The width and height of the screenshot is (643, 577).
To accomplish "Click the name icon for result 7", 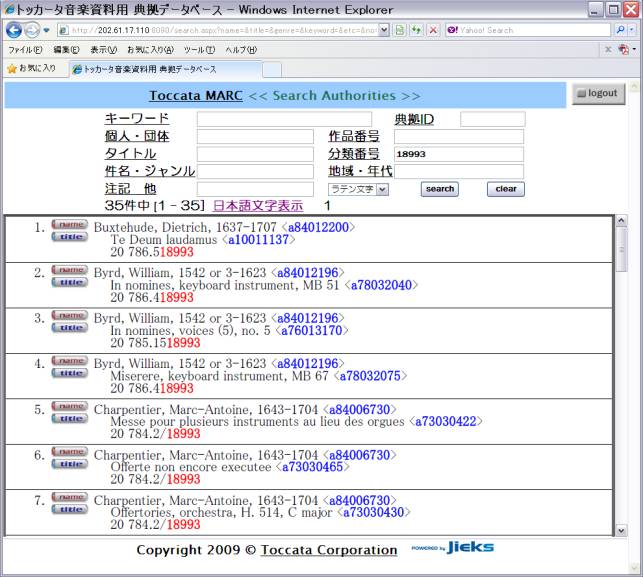I will [x=69, y=497].
